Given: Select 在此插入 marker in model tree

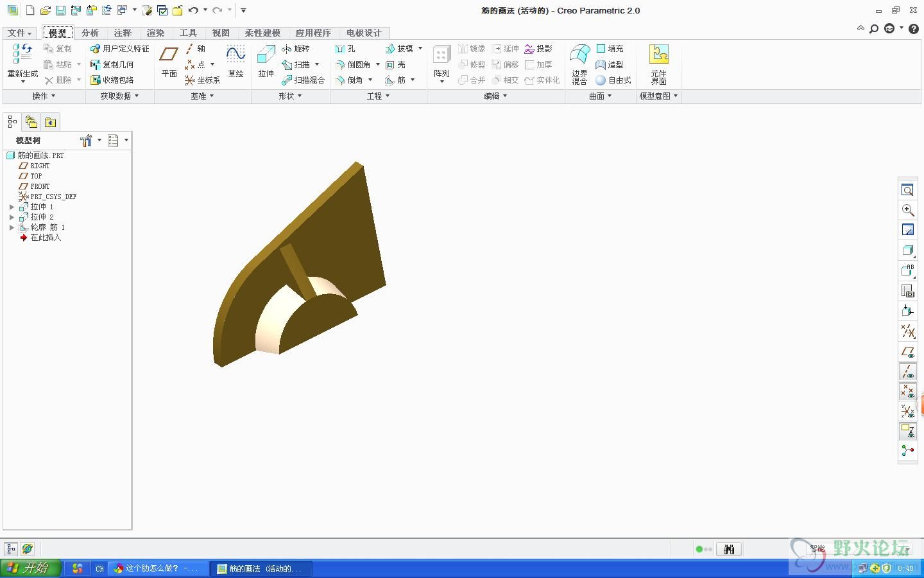Looking at the screenshot, I should [x=40, y=238].
